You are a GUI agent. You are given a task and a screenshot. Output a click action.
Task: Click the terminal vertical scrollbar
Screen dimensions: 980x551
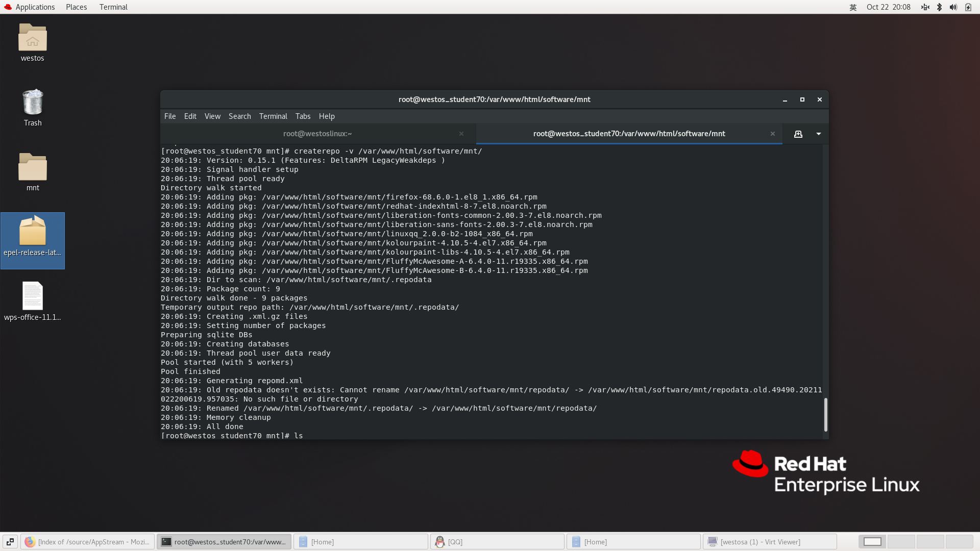(x=825, y=414)
